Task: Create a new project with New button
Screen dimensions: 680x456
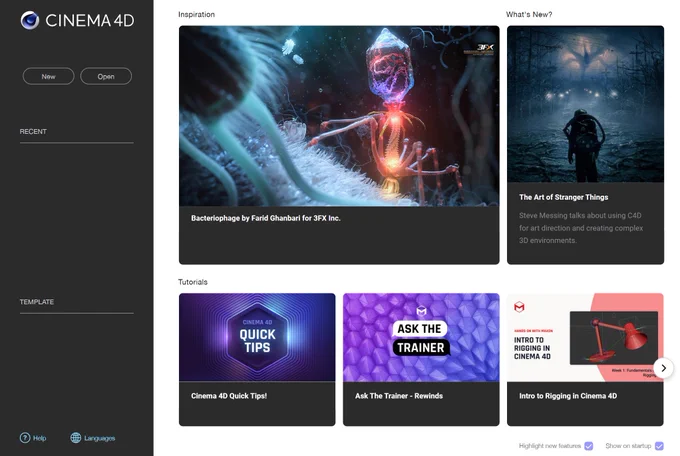Action: 49,76
